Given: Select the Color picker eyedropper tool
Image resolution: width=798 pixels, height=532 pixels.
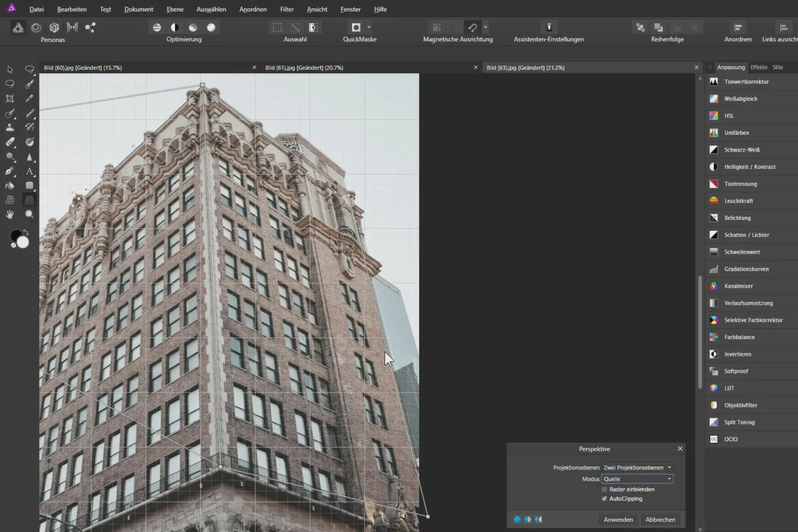Looking at the screenshot, I should point(29,98).
